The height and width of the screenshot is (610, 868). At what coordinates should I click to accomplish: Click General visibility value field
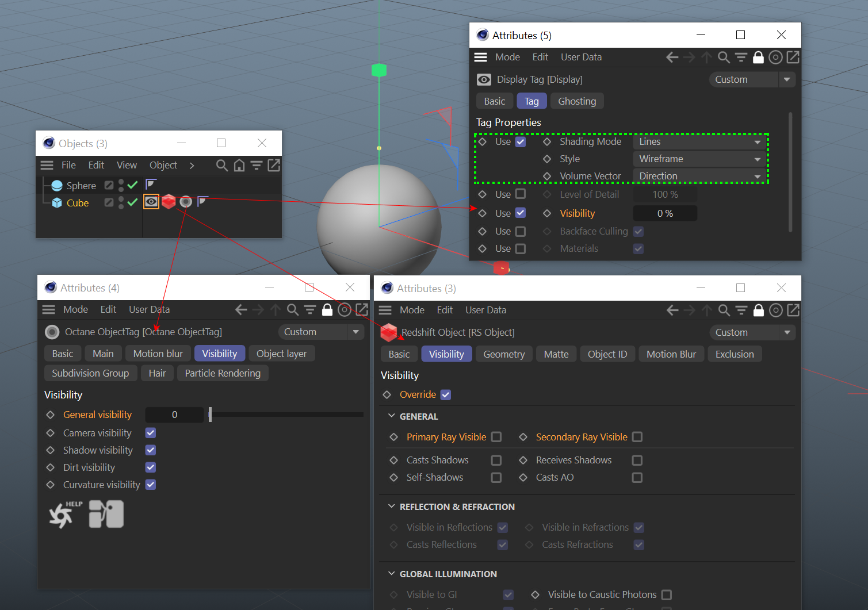[174, 415]
